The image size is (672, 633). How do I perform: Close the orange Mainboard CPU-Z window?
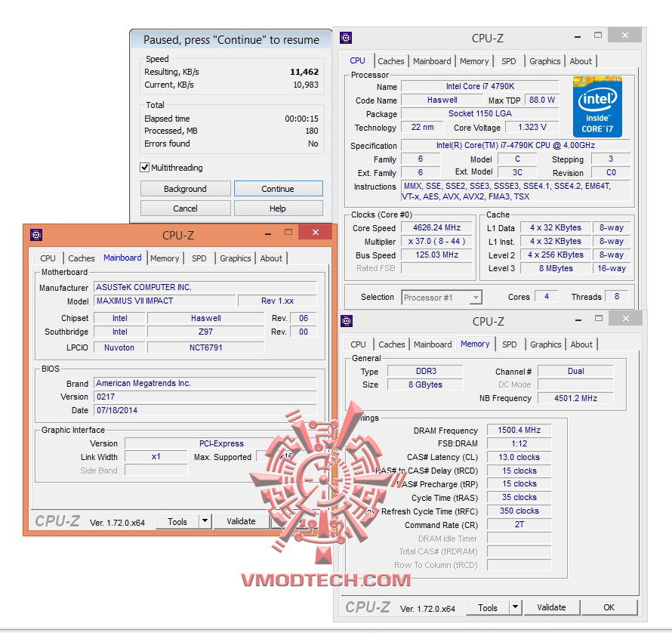[x=316, y=233]
